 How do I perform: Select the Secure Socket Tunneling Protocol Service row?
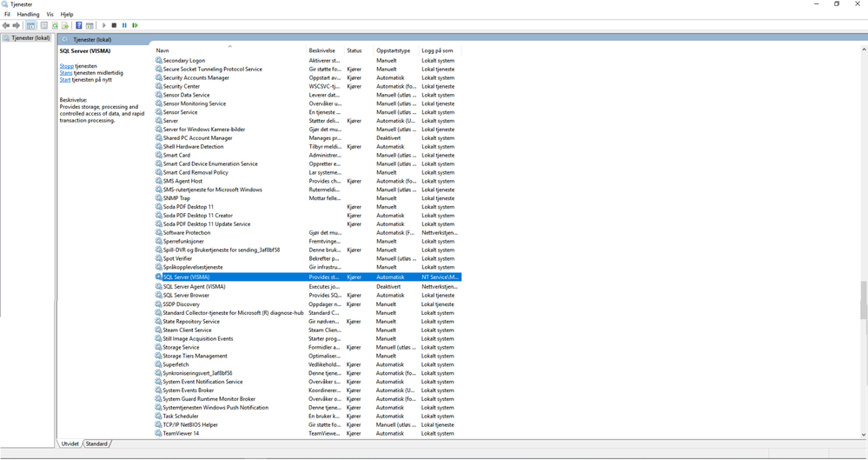308,70
